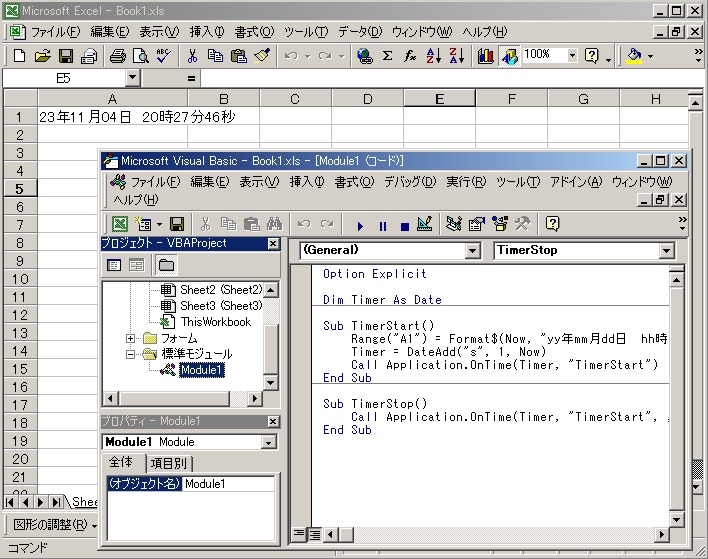
Task: Run the macro with the play icon
Action: click(x=360, y=226)
